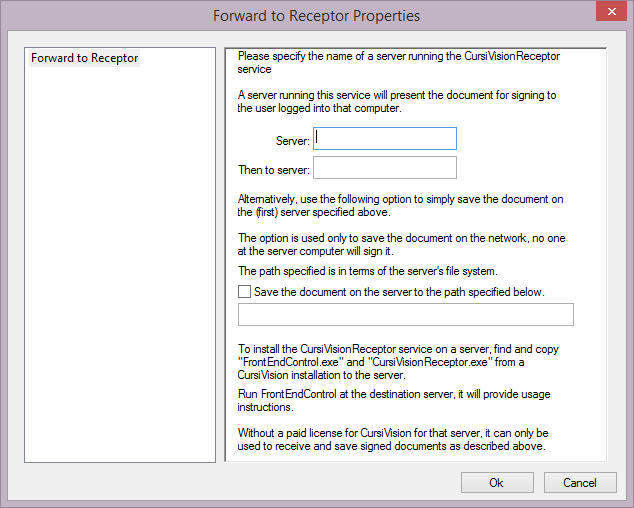This screenshot has height=508, width=634.
Task: Click the 'Then to server:' label
Action: 274,170
